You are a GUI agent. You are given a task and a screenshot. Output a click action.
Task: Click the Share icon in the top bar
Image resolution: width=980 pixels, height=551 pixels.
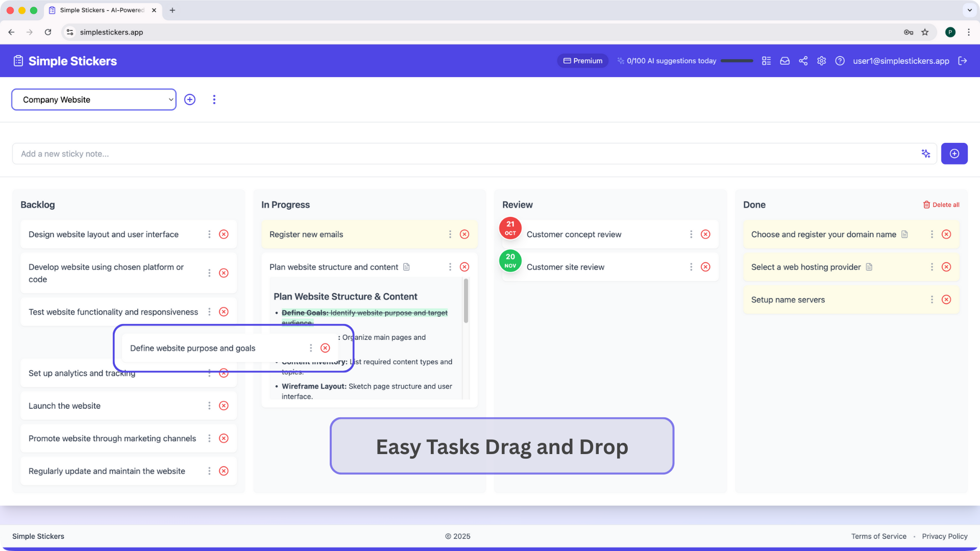coord(803,61)
